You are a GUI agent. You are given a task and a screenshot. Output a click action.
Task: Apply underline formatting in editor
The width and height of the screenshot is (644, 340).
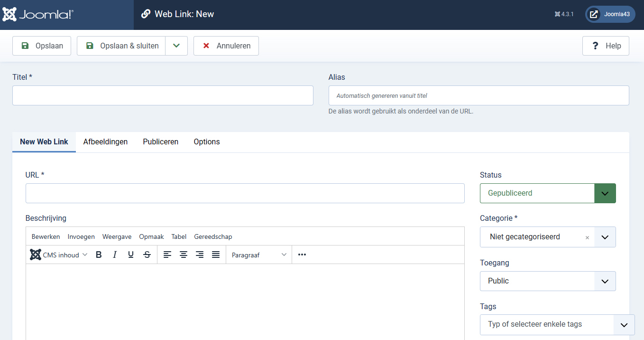(131, 255)
